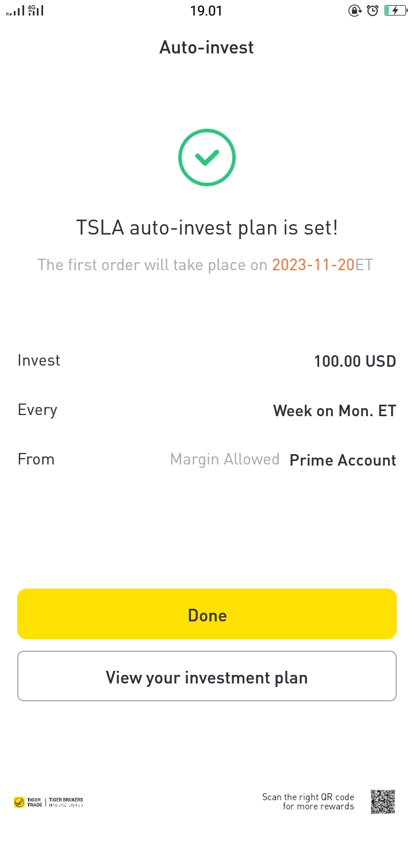Click the Tiger Brokers NASDAQ listed logo
This screenshot has height=868, width=414.
pyautogui.click(x=66, y=802)
